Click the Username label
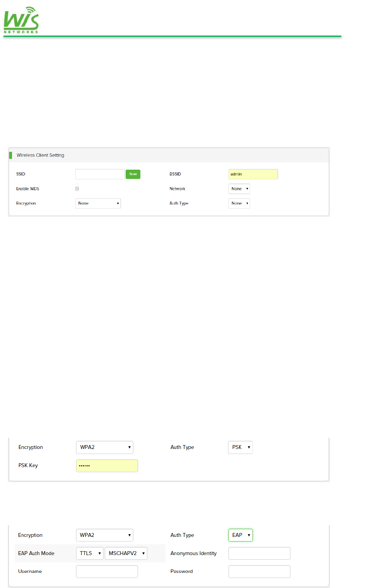This screenshot has width=382, height=588. [30, 571]
